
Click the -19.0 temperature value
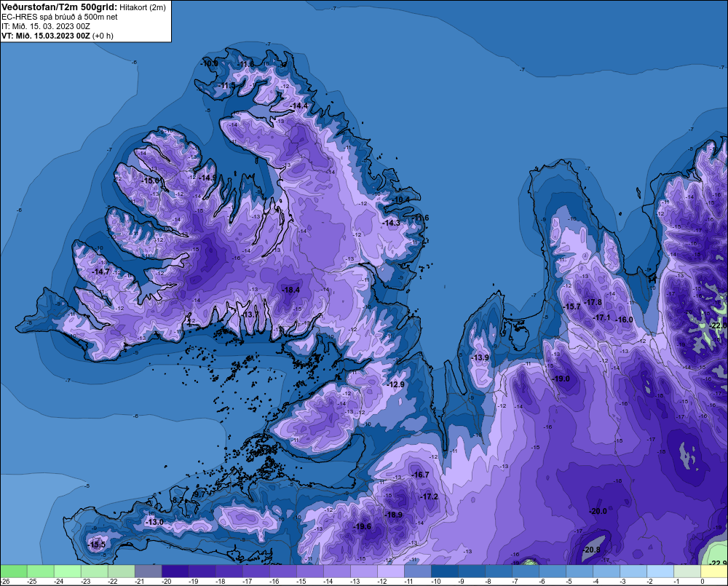pos(561,379)
